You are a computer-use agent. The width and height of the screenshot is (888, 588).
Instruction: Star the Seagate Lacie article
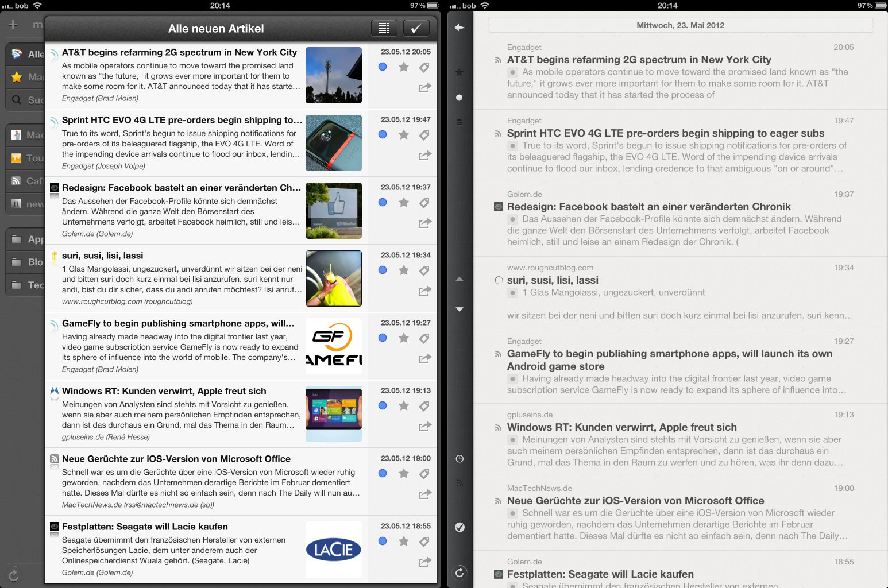click(404, 541)
